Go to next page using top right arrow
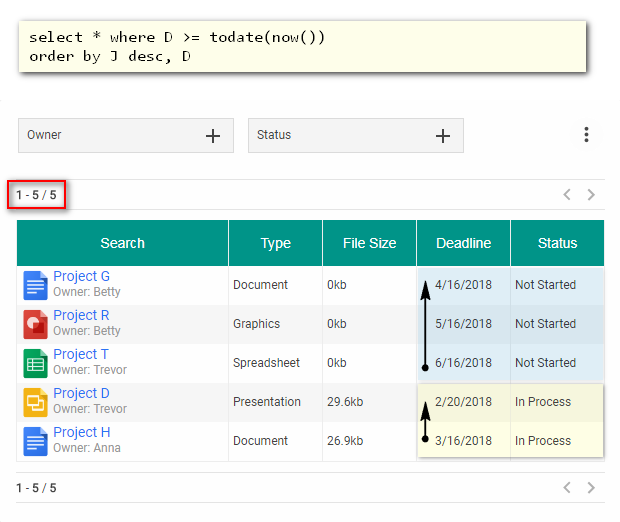Screen dimensions: 620x522 pyautogui.click(x=591, y=195)
